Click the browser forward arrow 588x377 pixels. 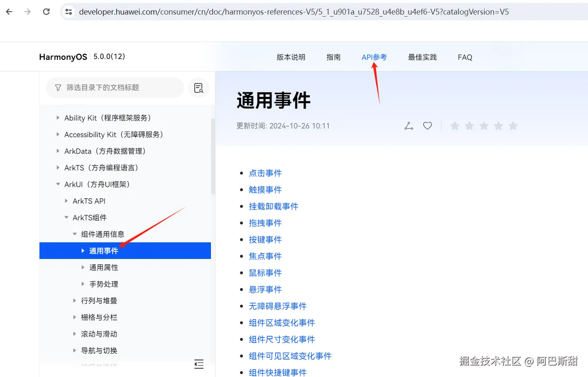point(27,12)
